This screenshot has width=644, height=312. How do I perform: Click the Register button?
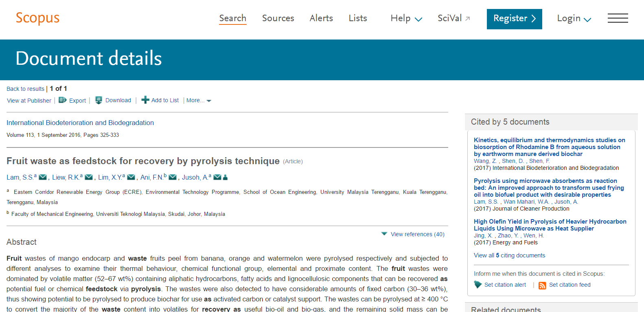click(x=514, y=19)
